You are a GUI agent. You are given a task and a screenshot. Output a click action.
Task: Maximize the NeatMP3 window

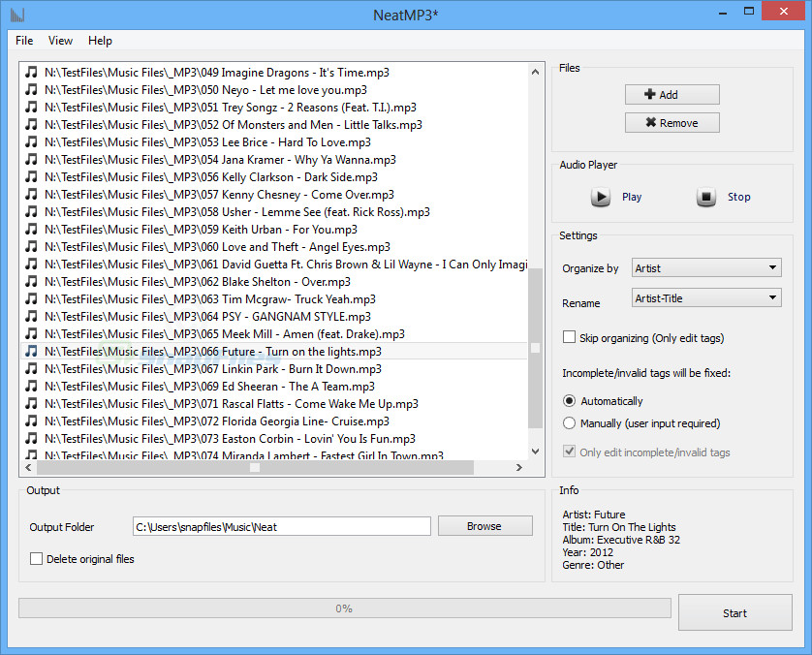pos(749,12)
